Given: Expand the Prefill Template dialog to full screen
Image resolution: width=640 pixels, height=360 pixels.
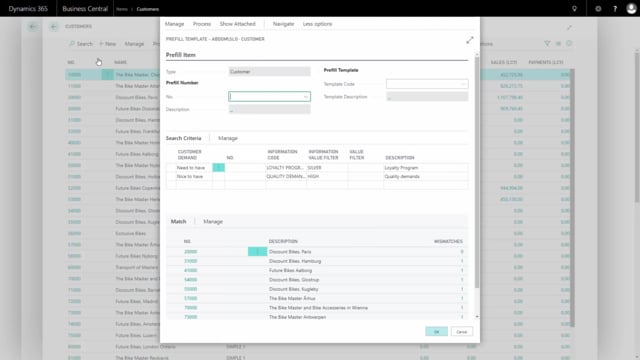Looking at the screenshot, I should point(470,40).
